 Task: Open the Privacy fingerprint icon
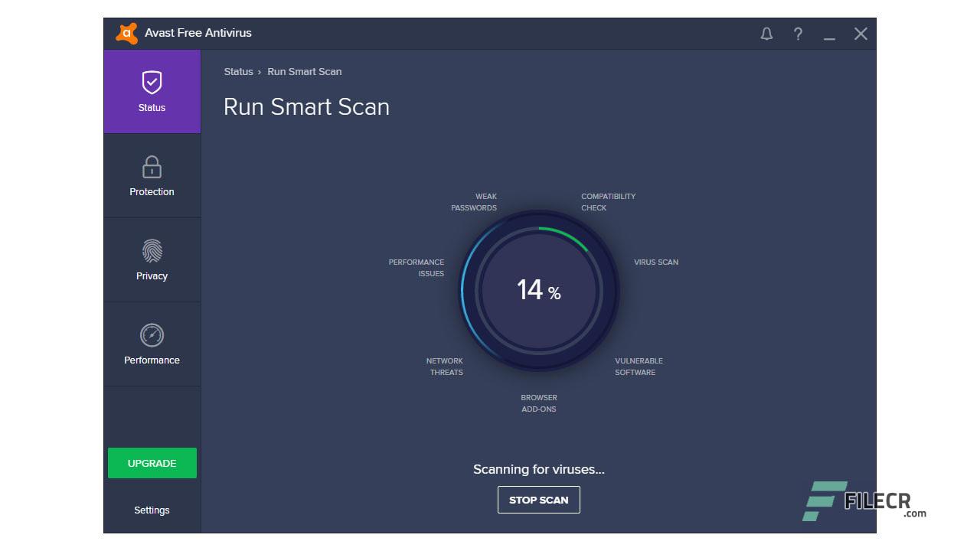(152, 251)
